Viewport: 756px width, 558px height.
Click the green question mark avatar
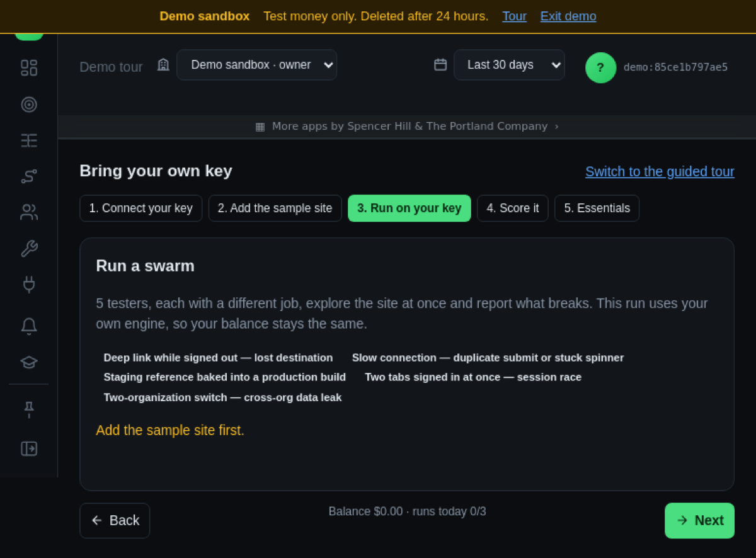click(600, 67)
